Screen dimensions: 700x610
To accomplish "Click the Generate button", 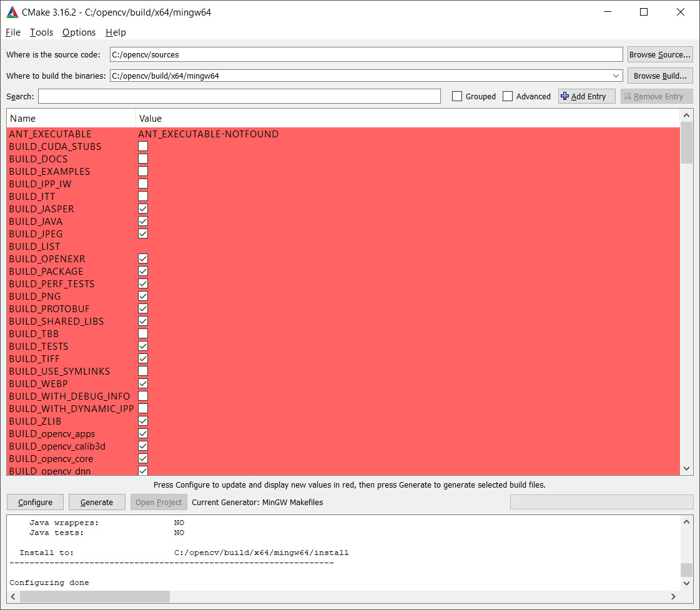I will coord(97,502).
